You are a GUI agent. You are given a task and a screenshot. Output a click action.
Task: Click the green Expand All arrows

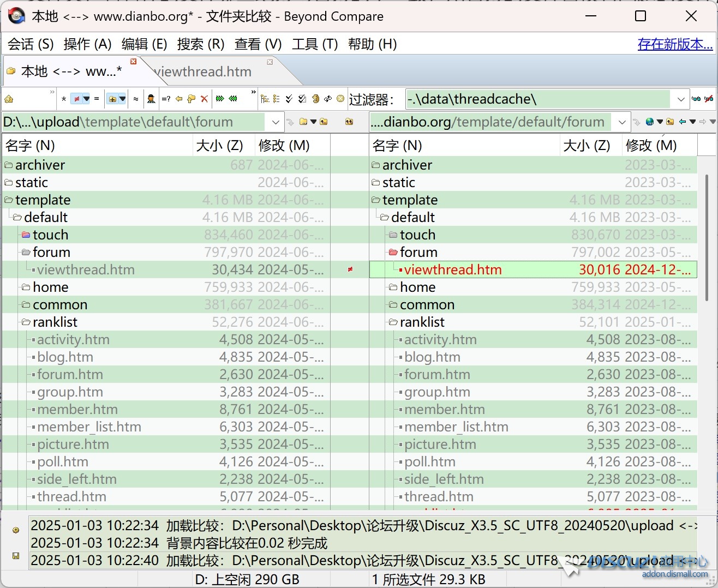(219, 99)
